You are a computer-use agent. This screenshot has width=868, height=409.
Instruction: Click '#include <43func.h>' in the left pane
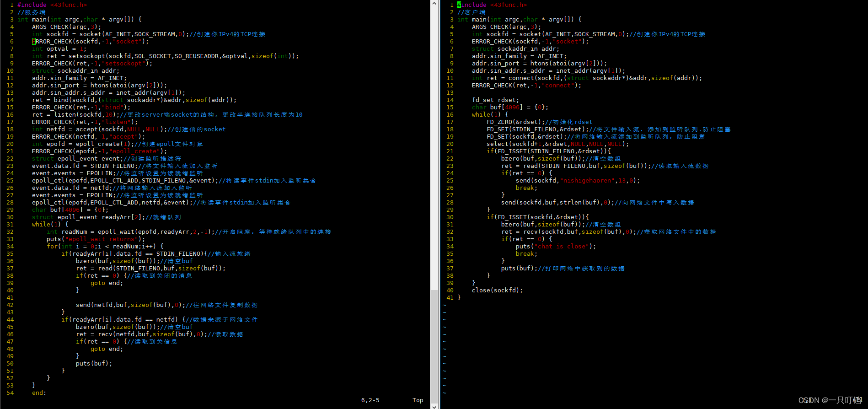pos(52,5)
